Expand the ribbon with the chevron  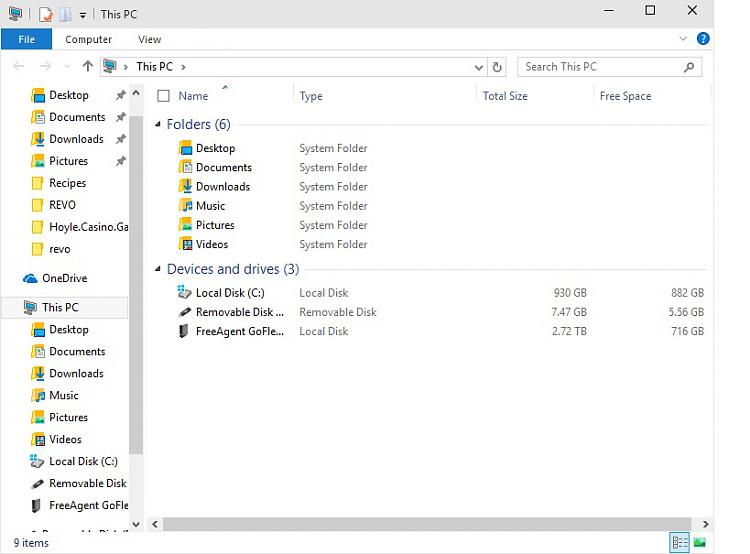tap(683, 39)
